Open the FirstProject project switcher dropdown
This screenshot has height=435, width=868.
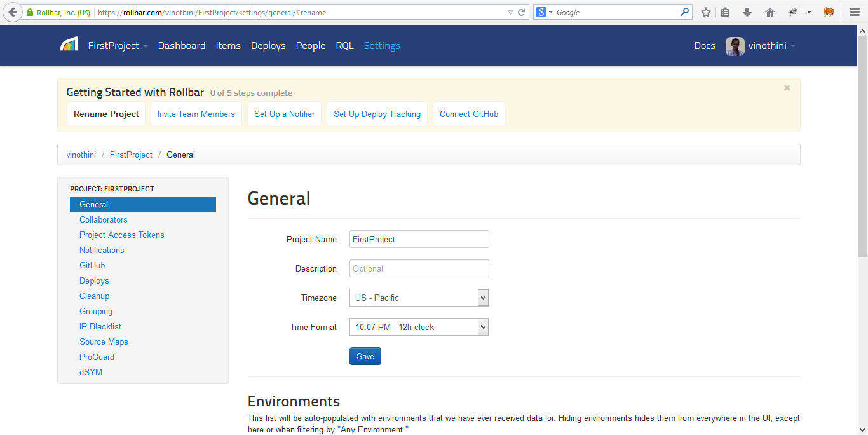[x=118, y=46]
